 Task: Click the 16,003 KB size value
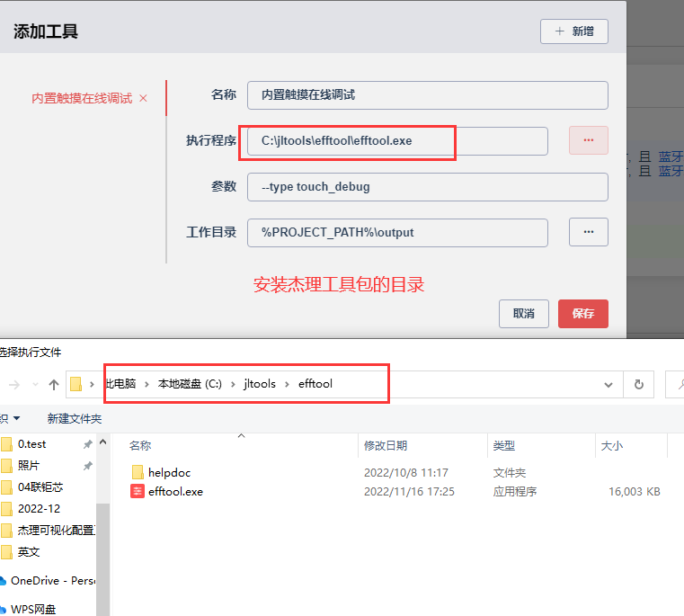pos(635,492)
